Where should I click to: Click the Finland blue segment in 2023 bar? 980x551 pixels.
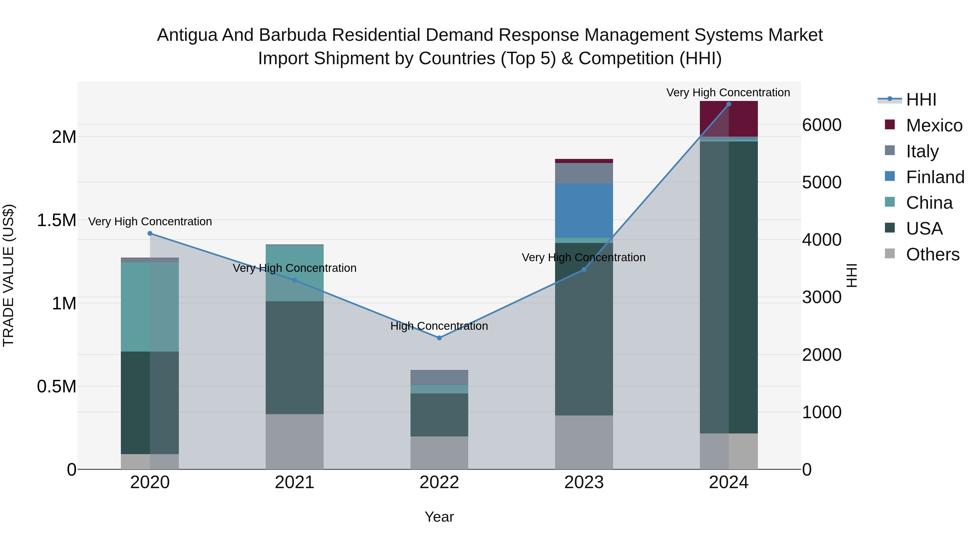pyautogui.click(x=584, y=211)
